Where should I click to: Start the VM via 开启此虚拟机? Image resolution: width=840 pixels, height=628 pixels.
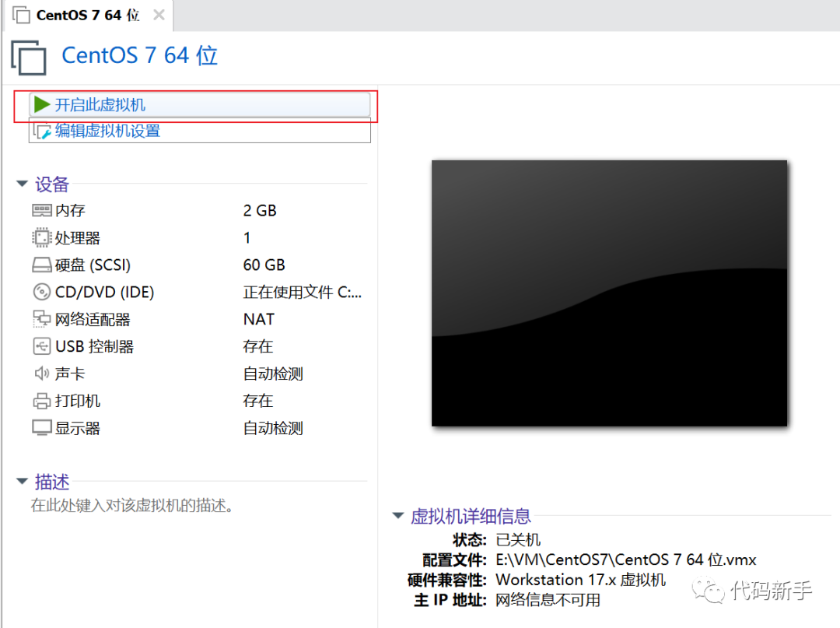click(199, 104)
